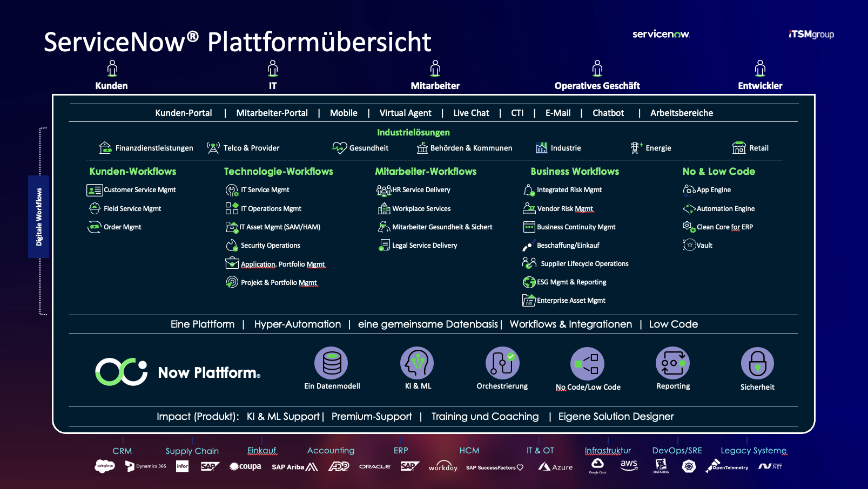Click the Workplace Services icon

tap(384, 208)
